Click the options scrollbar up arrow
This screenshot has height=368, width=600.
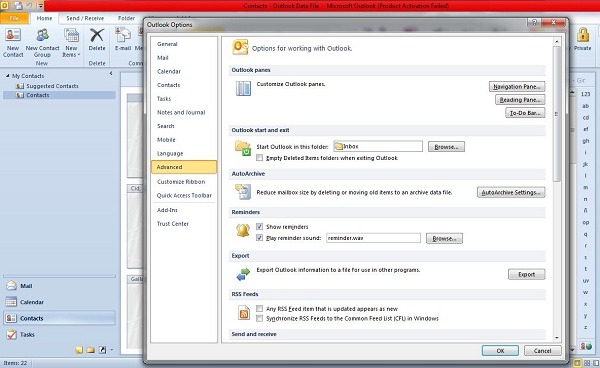(557, 41)
